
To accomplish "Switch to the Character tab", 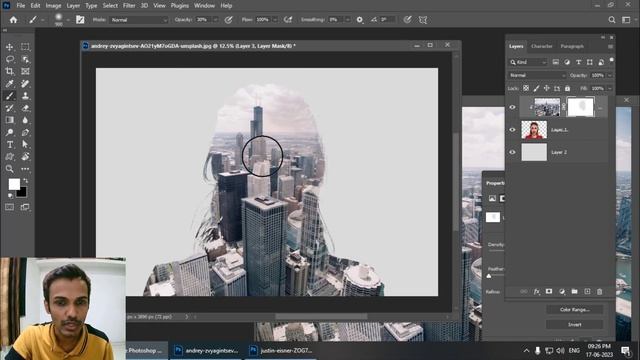I will pyautogui.click(x=542, y=46).
